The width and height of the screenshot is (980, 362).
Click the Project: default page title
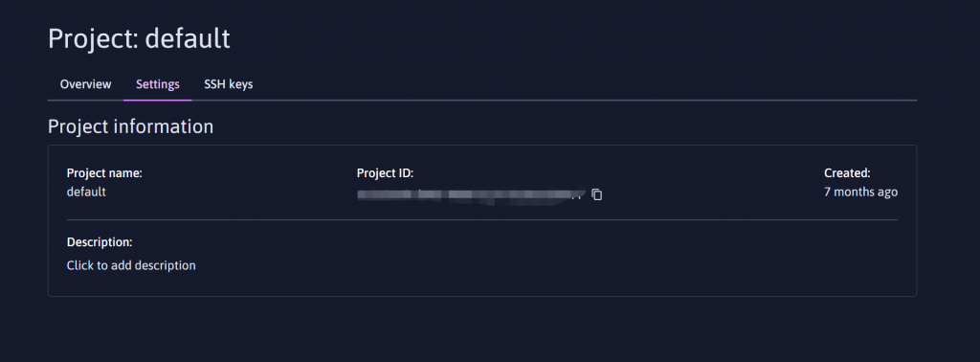(x=139, y=38)
